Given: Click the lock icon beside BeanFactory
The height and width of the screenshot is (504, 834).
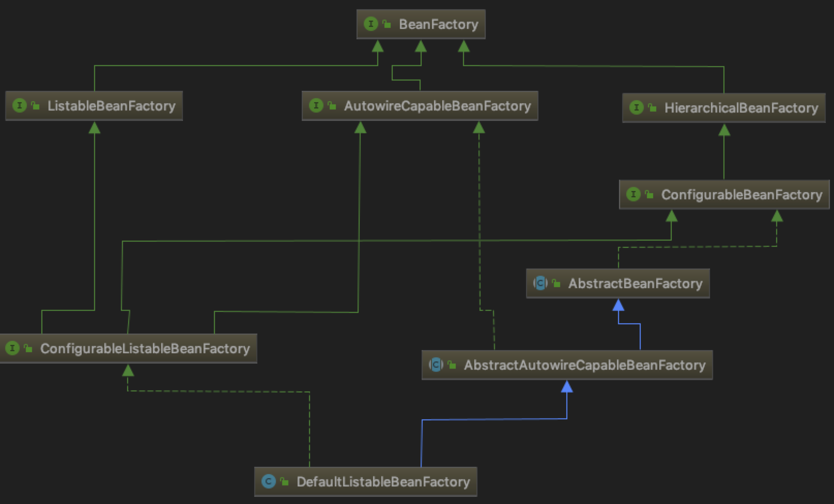Looking at the screenshot, I should [x=387, y=24].
